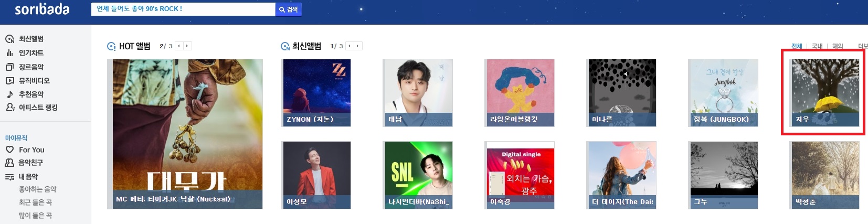Viewport: 868px width, 224px height.
Task: Click the soribada logo
Action: pos(42,9)
